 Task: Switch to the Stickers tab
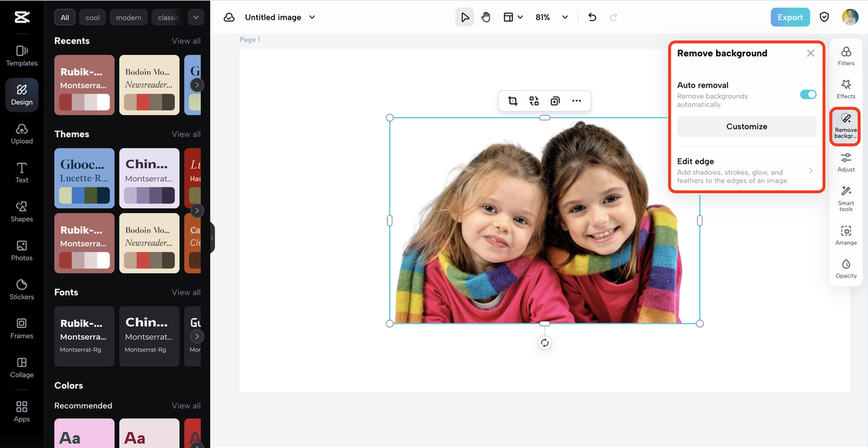[x=22, y=289]
